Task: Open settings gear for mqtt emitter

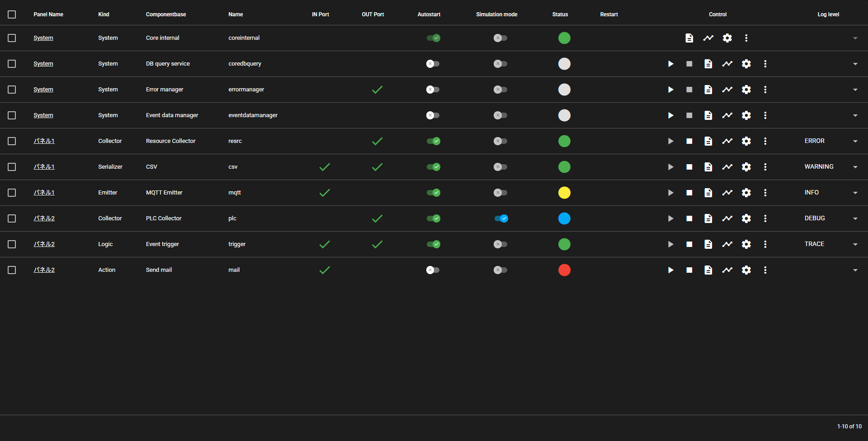Action: tap(746, 193)
